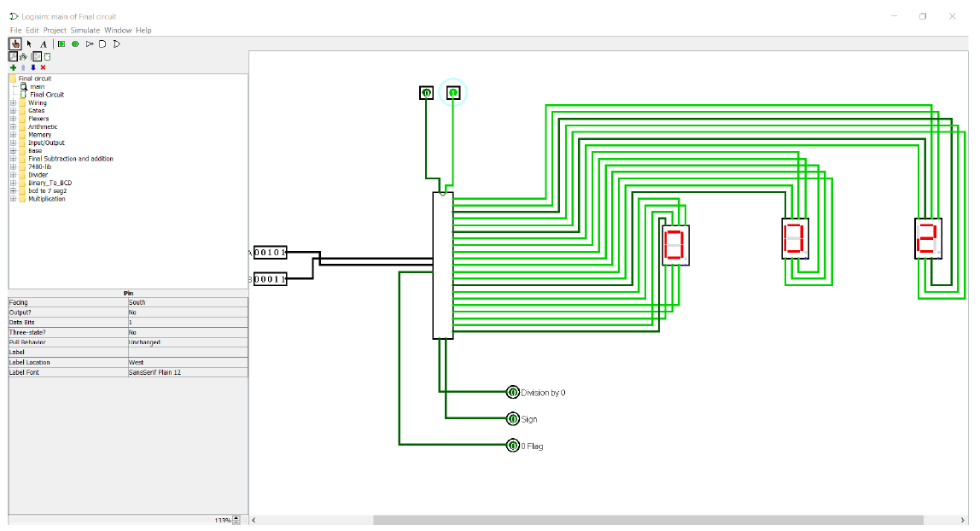The image size is (980, 531).
Task: Expand the Arithmetic library
Action: (13, 127)
